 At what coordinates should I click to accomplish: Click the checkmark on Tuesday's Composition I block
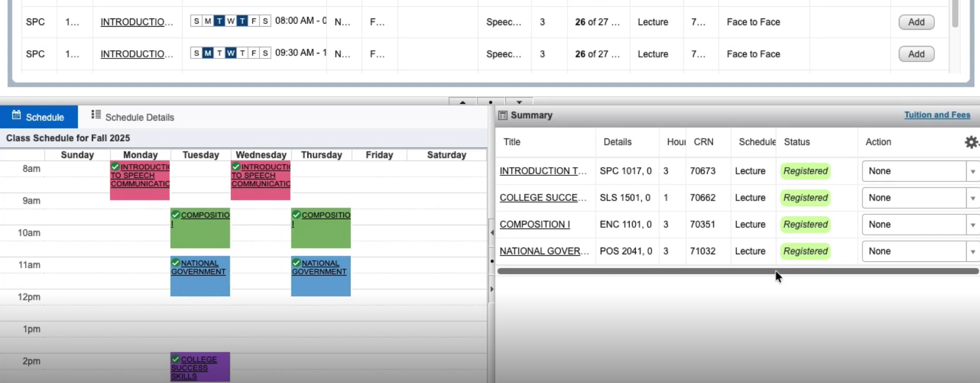click(x=175, y=214)
